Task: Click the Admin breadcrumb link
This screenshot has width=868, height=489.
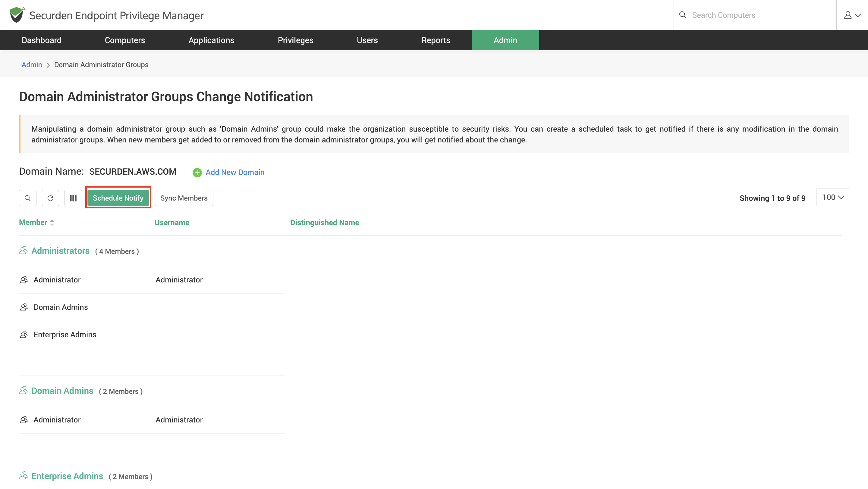Action: 32,65
